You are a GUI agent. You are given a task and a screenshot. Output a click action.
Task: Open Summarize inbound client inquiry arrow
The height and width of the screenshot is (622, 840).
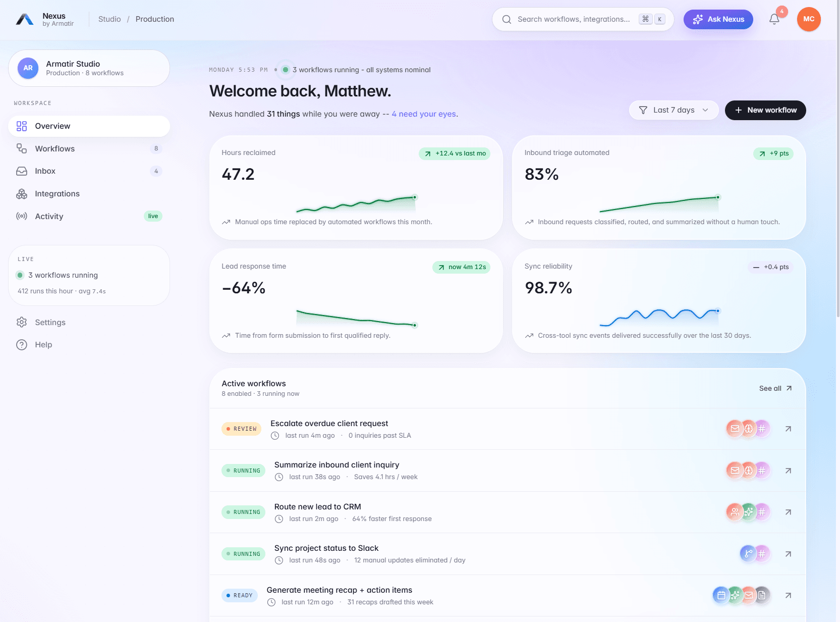click(x=788, y=471)
